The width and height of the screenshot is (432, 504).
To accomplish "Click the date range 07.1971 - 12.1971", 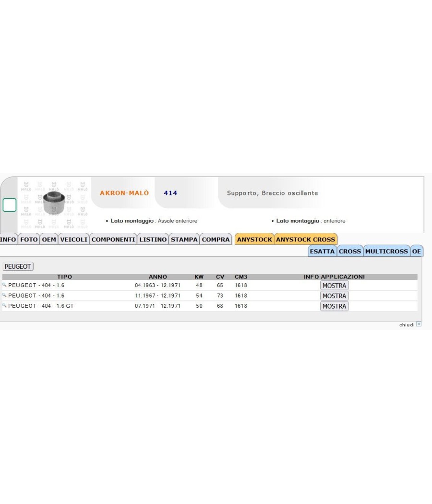I will pos(158,306).
